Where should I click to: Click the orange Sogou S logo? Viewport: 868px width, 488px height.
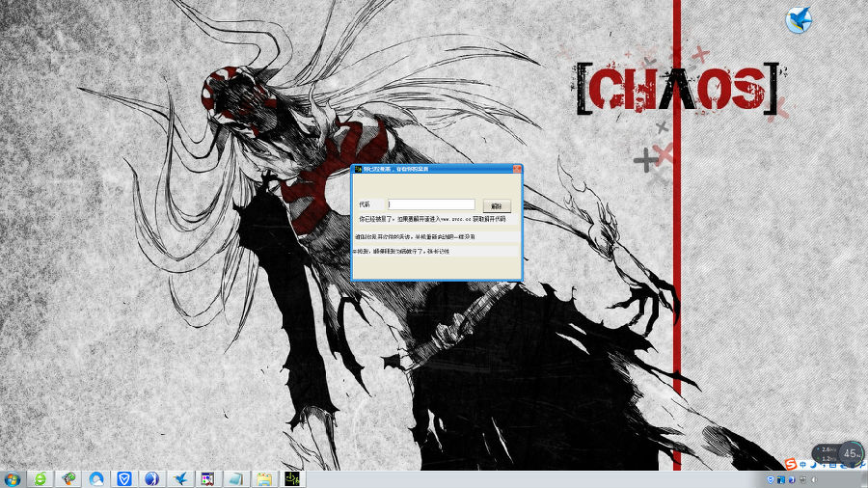(x=791, y=465)
